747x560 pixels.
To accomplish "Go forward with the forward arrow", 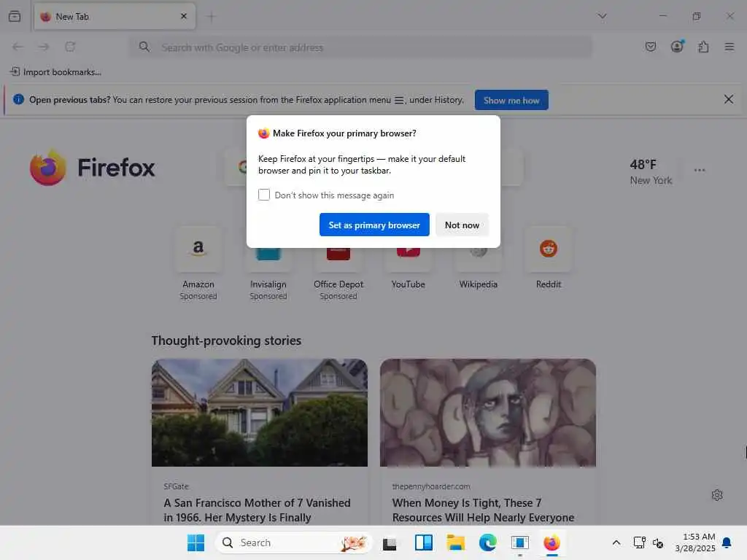I will tap(44, 47).
